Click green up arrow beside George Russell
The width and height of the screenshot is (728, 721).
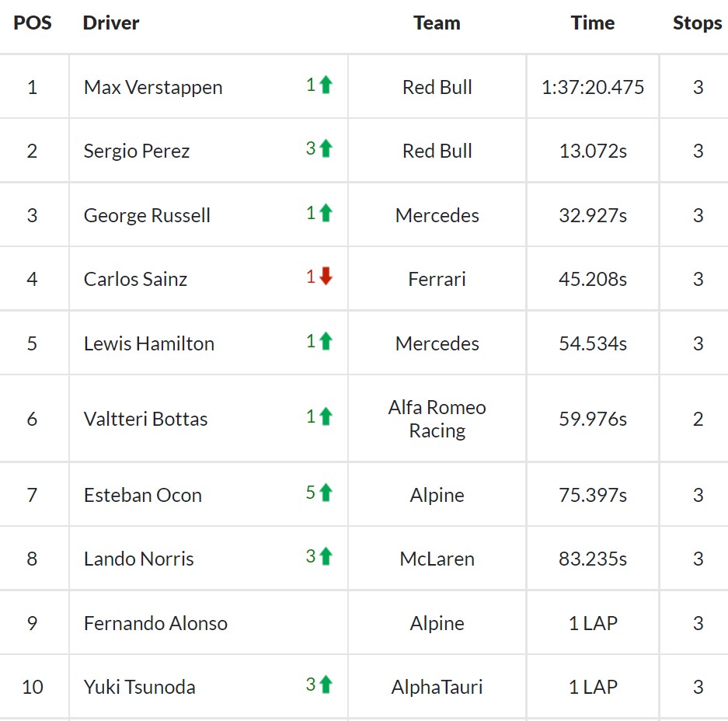point(326,213)
